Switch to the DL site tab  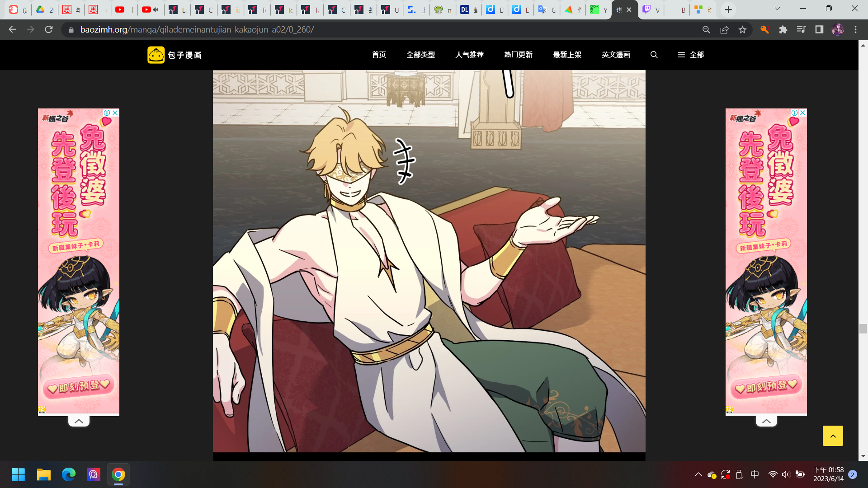(469, 9)
